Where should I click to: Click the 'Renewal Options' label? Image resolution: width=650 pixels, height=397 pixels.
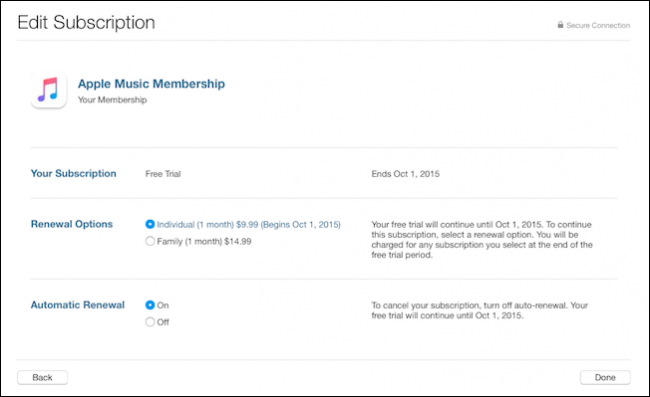pyautogui.click(x=72, y=224)
